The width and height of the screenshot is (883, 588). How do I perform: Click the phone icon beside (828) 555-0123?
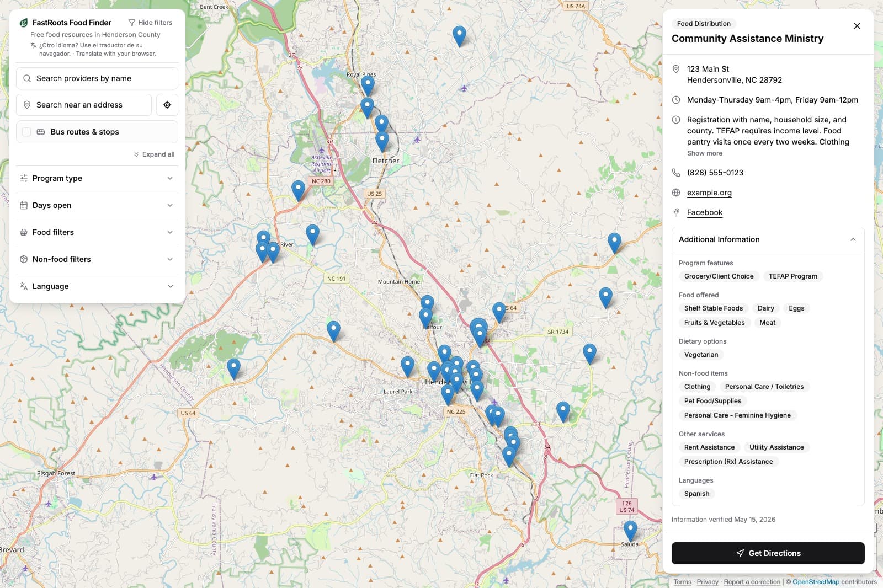pos(676,173)
